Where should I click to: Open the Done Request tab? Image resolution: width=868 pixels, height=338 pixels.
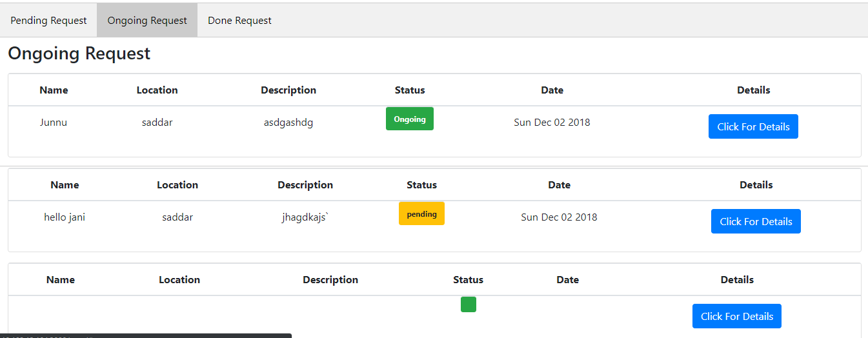(239, 21)
